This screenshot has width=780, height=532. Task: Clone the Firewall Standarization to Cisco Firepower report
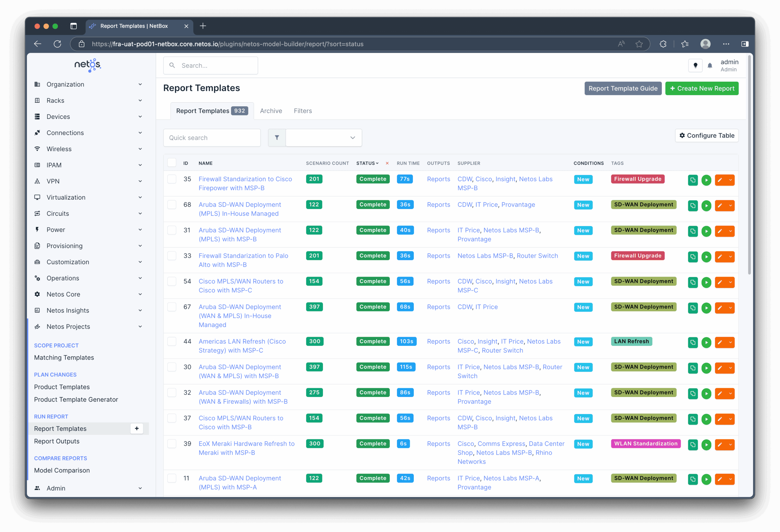pyautogui.click(x=692, y=180)
